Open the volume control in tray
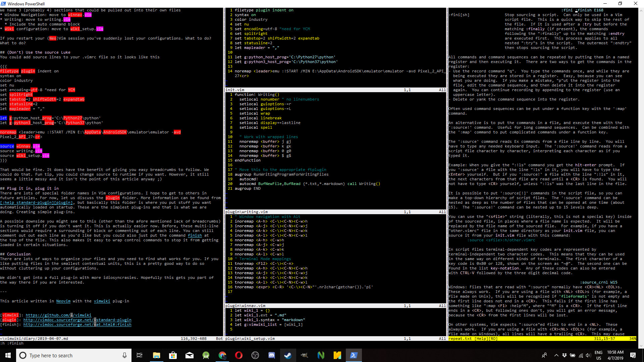The height and width of the screenshot is (362, 644). coord(588,355)
